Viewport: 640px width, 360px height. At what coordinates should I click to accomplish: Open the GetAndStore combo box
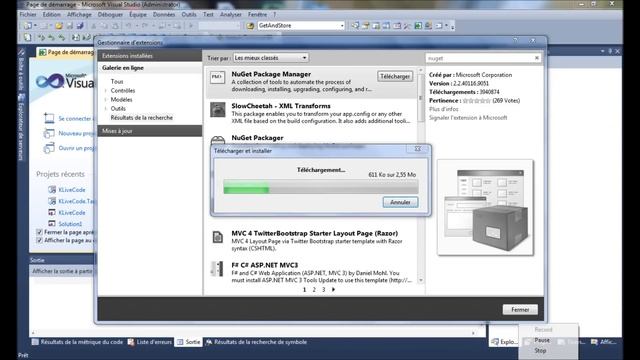[x=301, y=26]
